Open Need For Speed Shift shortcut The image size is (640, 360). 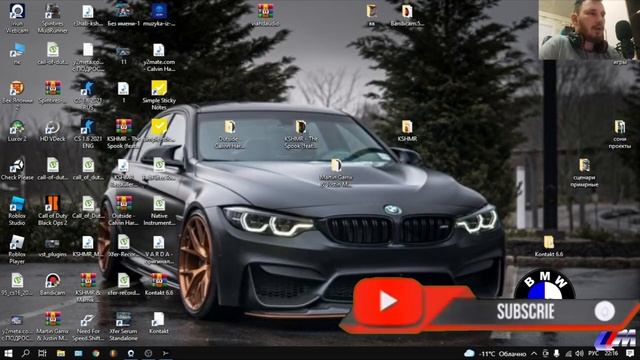[88, 327]
